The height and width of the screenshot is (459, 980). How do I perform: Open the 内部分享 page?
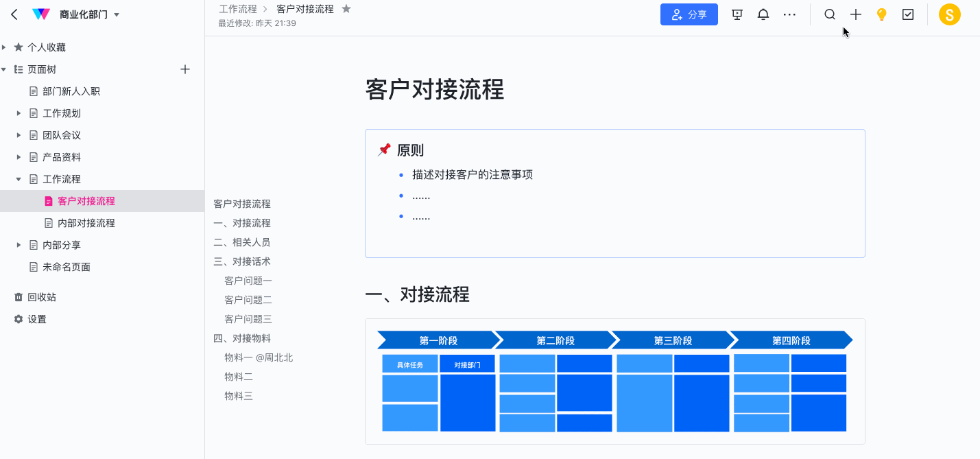pyautogui.click(x=62, y=245)
